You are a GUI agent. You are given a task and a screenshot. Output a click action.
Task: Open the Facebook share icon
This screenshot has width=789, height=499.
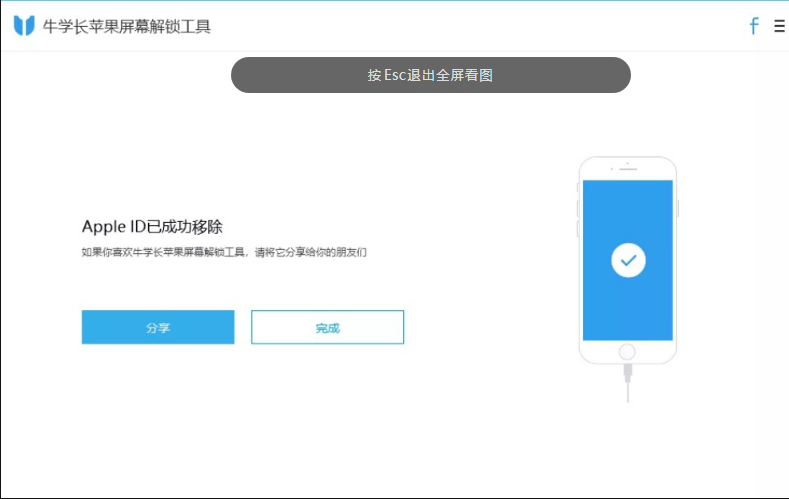(754, 26)
